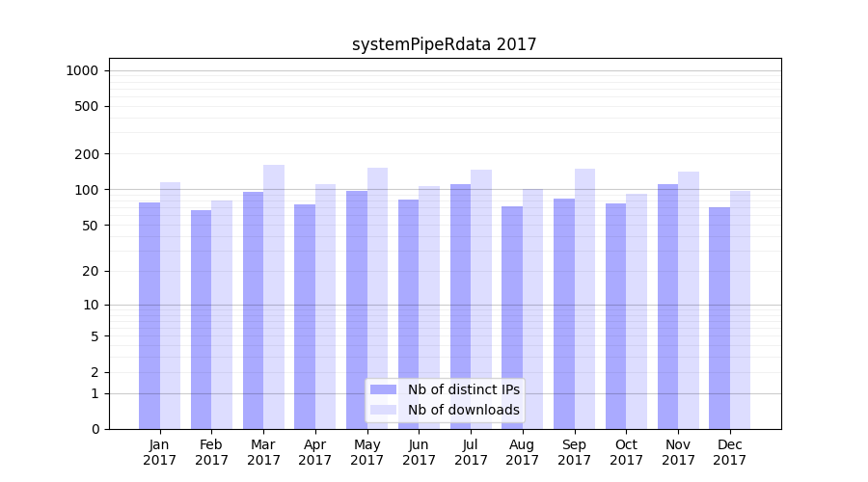Screen dimensions: 868x482
Task: Select the Nb of downloads legend label
Action: pyautogui.click(x=463, y=410)
